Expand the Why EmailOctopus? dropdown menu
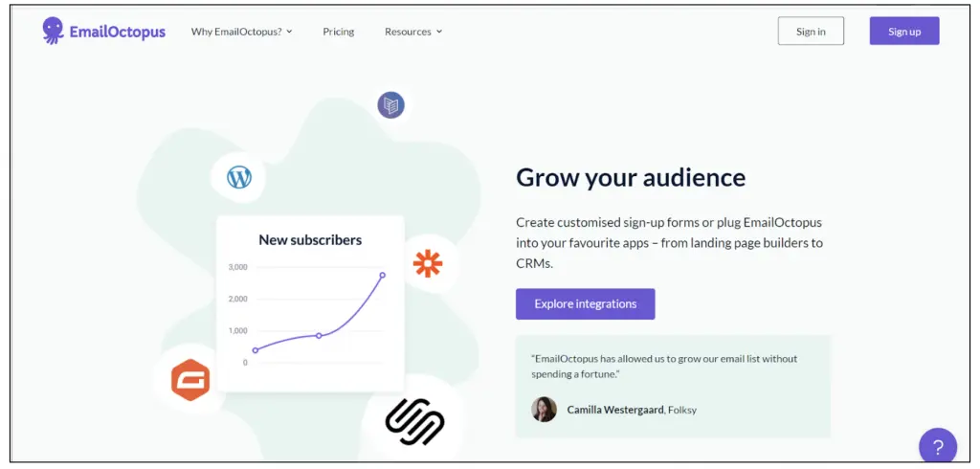The height and width of the screenshot is (469, 980). 241,32
